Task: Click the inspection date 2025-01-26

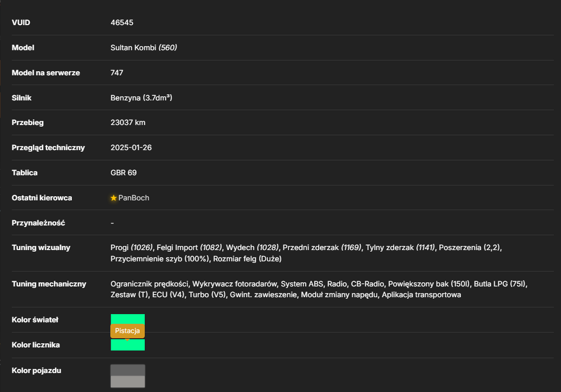Action: 131,147
